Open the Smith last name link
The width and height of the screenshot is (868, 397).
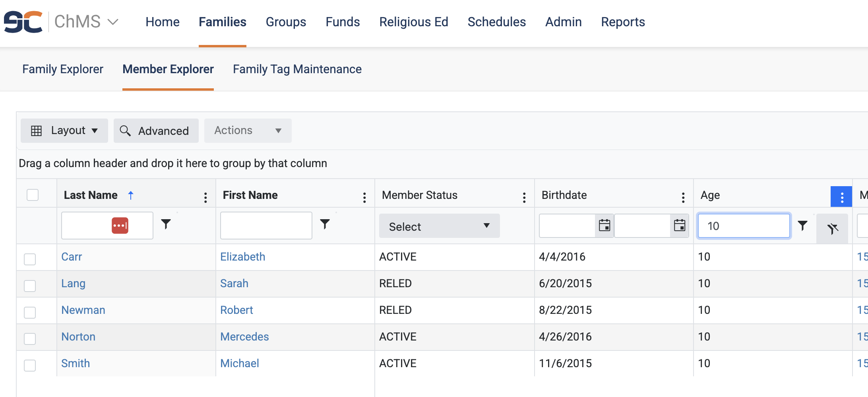coord(76,363)
